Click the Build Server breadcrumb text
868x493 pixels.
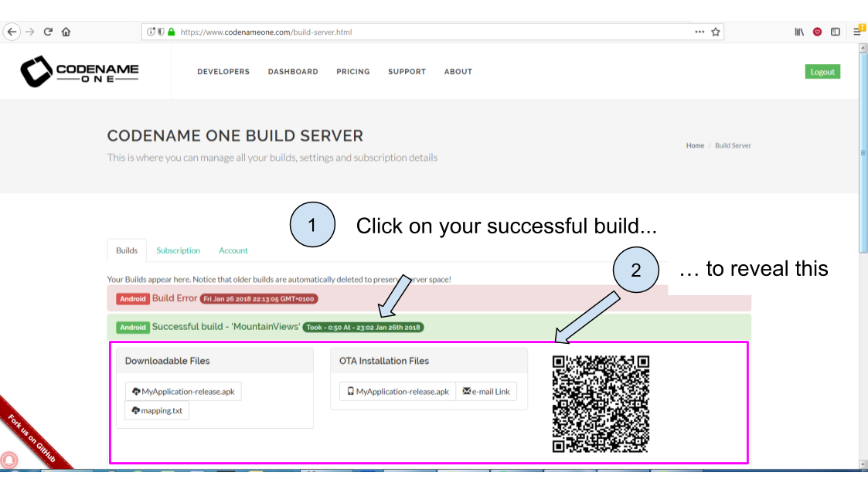click(733, 145)
